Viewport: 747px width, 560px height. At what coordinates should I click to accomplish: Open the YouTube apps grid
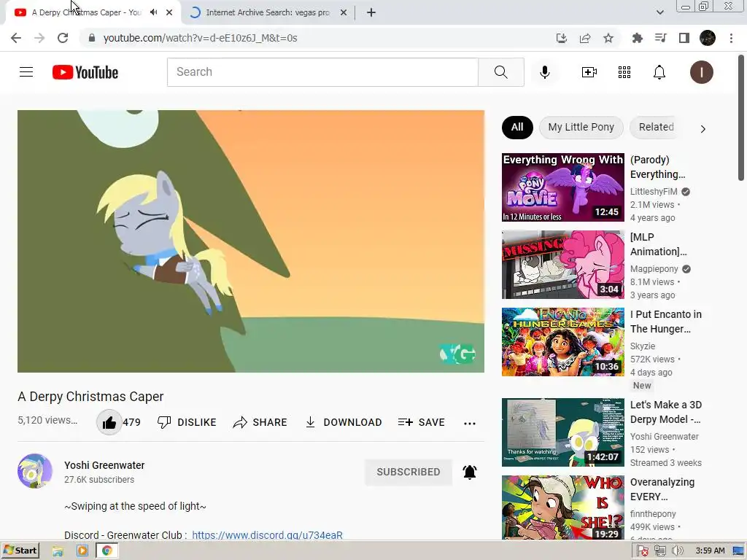point(624,72)
